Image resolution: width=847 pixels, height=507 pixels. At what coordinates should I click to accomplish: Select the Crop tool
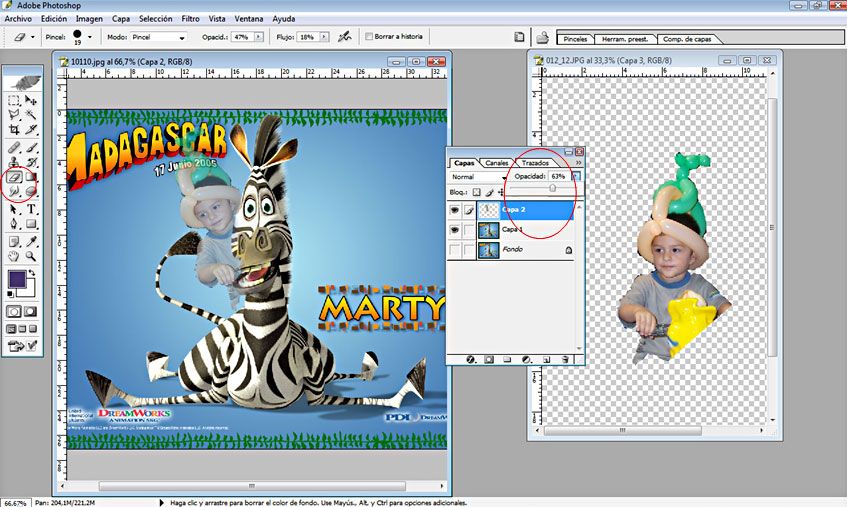pos(14,130)
